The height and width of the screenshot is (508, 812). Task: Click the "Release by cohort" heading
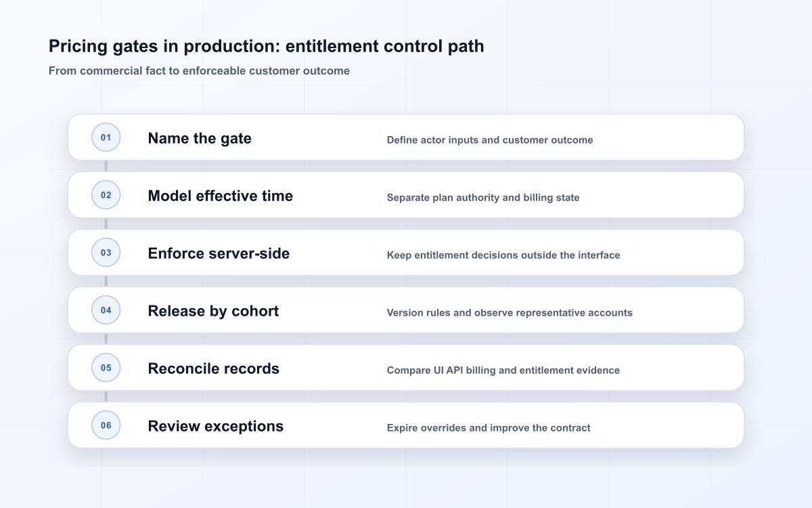pyautogui.click(x=213, y=311)
